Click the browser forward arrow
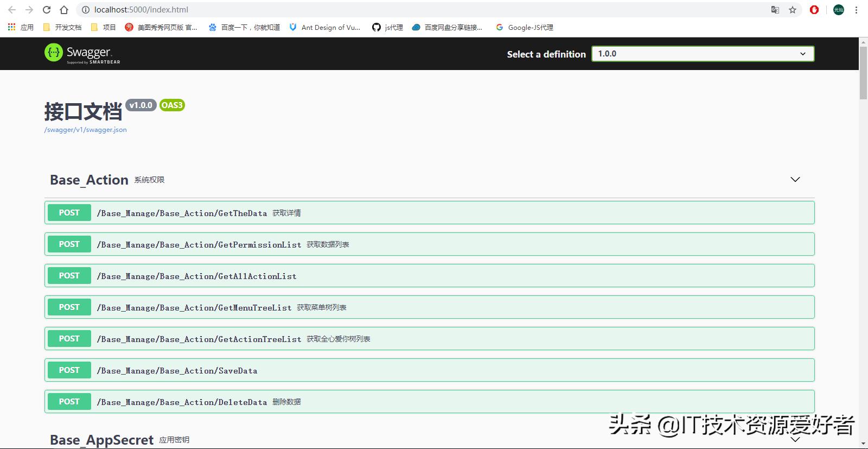The image size is (868, 449). point(29,10)
